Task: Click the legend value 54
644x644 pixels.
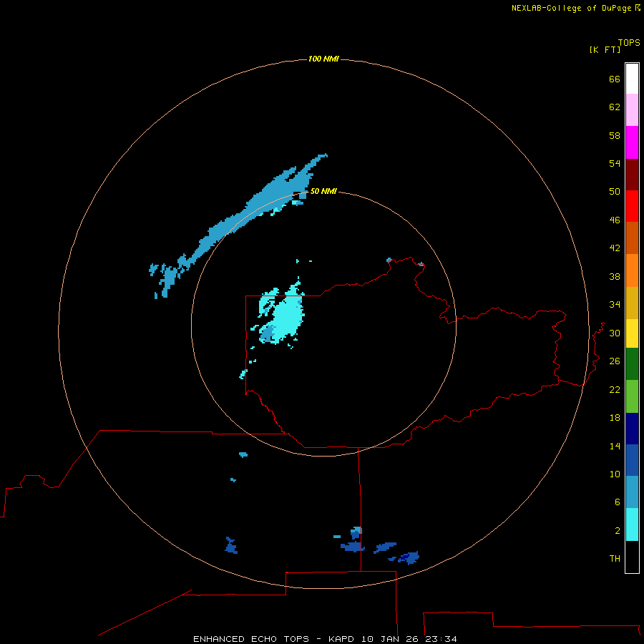Action: [615, 163]
